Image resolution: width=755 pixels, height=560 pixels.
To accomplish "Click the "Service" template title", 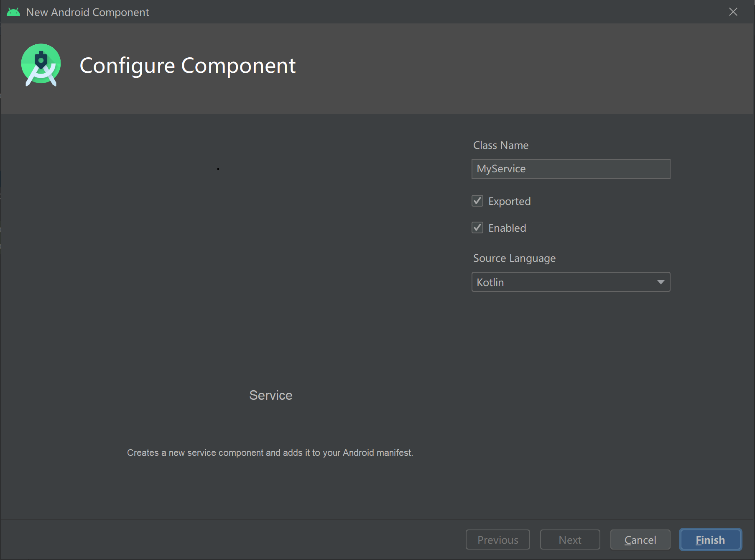I will click(270, 395).
